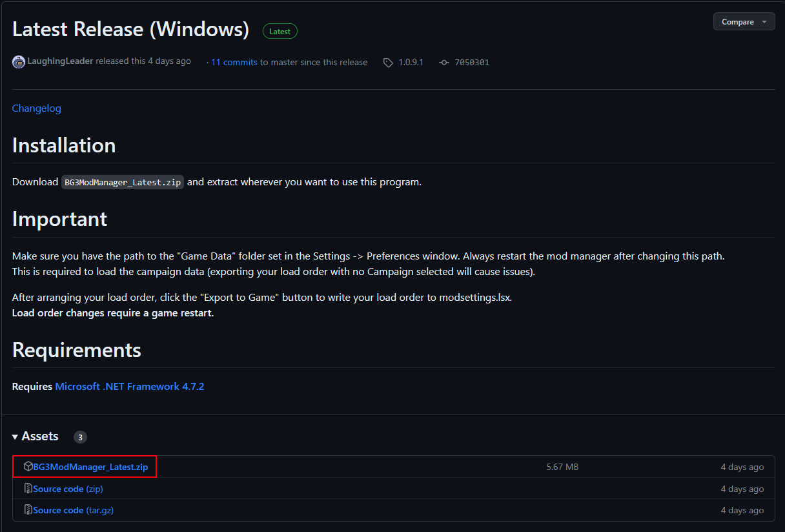Click the 5.67 MB file size text
785x532 pixels.
[x=562, y=467]
